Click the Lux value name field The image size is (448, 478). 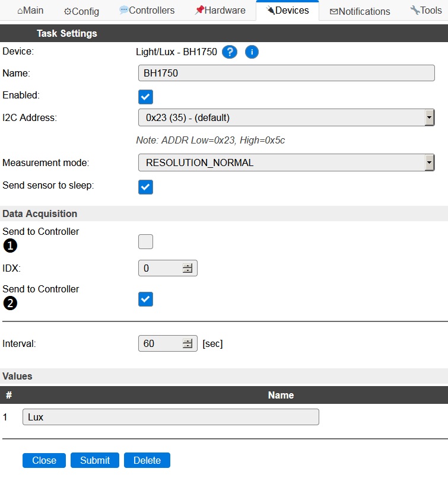click(170, 417)
